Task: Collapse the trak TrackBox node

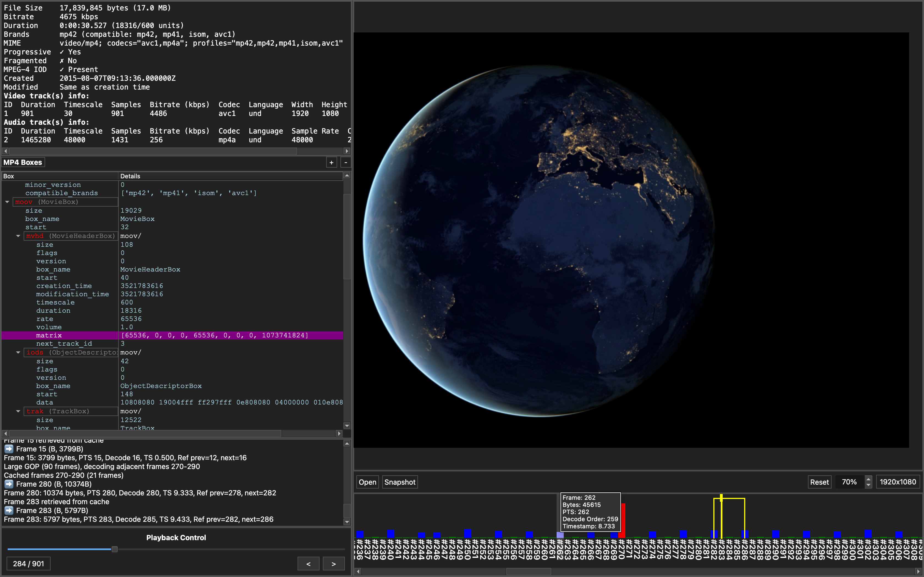Action: [18, 411]
